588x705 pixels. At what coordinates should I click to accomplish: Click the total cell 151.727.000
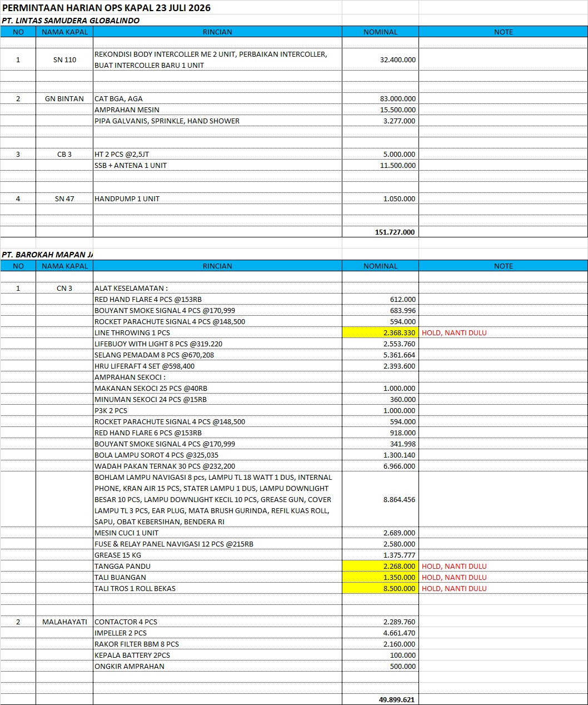[x=380, y=232]
